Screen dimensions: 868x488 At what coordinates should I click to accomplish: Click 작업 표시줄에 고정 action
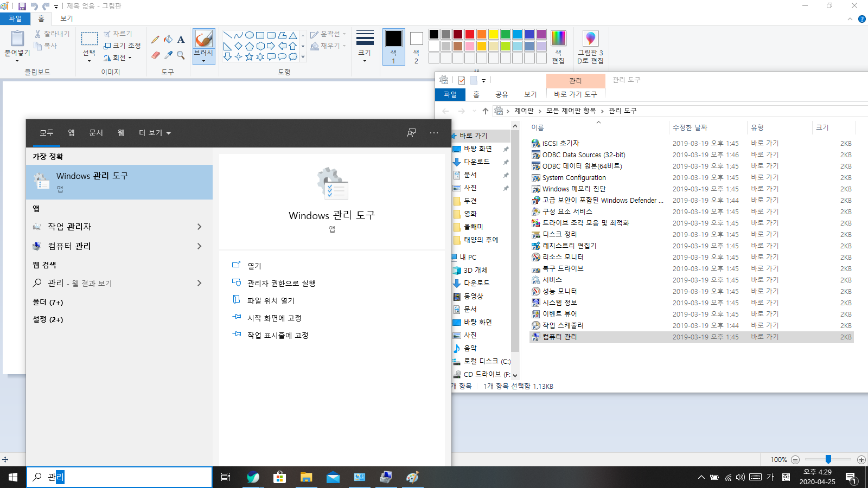pyautogui.click(x=278, y=335)
